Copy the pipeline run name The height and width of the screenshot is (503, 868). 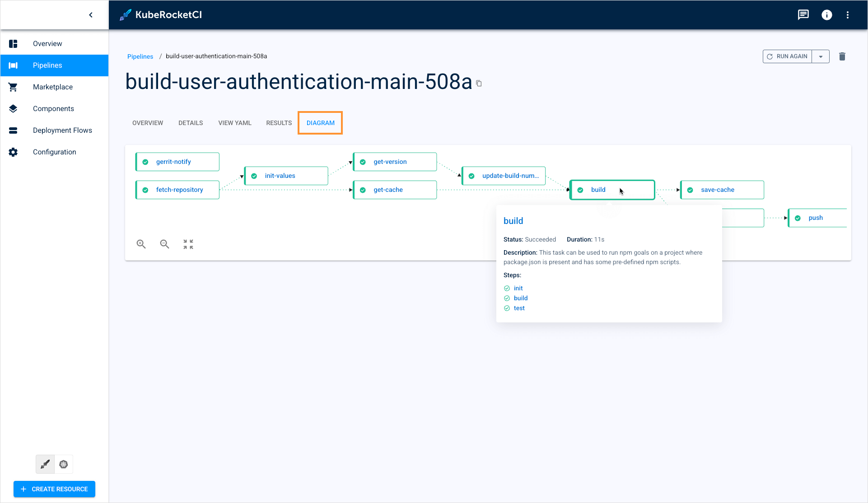point(479,84)
